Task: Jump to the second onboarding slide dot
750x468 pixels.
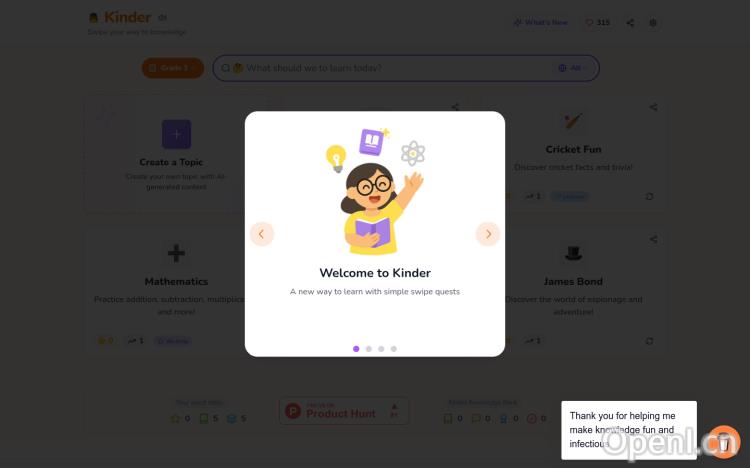Action: [368, 349]
